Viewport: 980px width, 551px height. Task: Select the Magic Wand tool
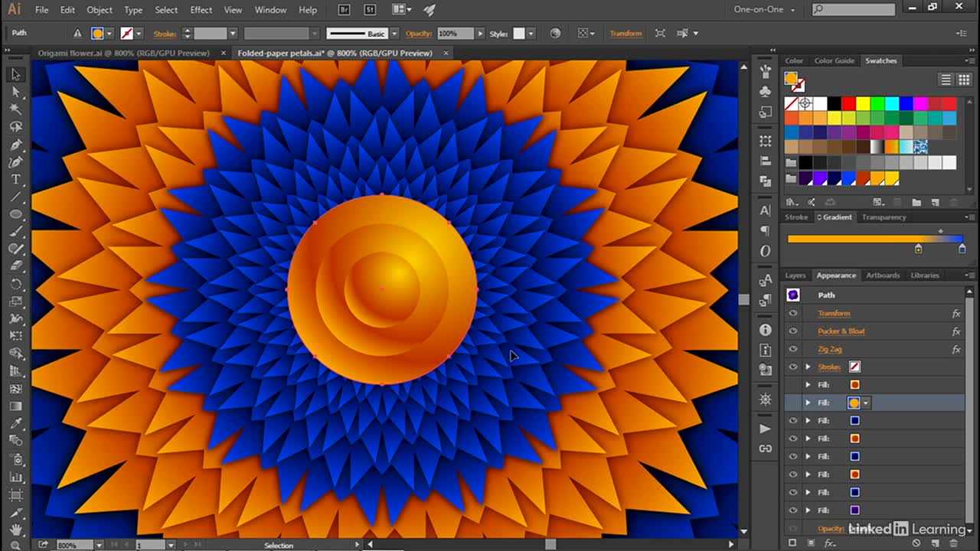point(15,109)
